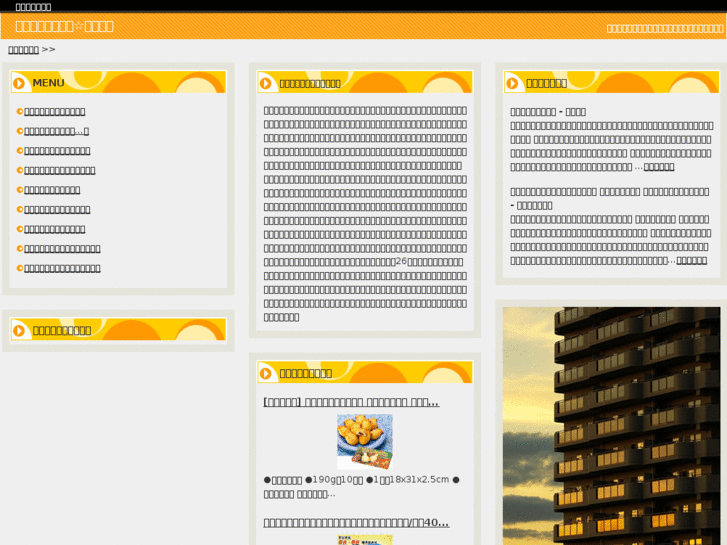Select the third link in the MENU list
The image size is (727, 545).
[57, 151]
